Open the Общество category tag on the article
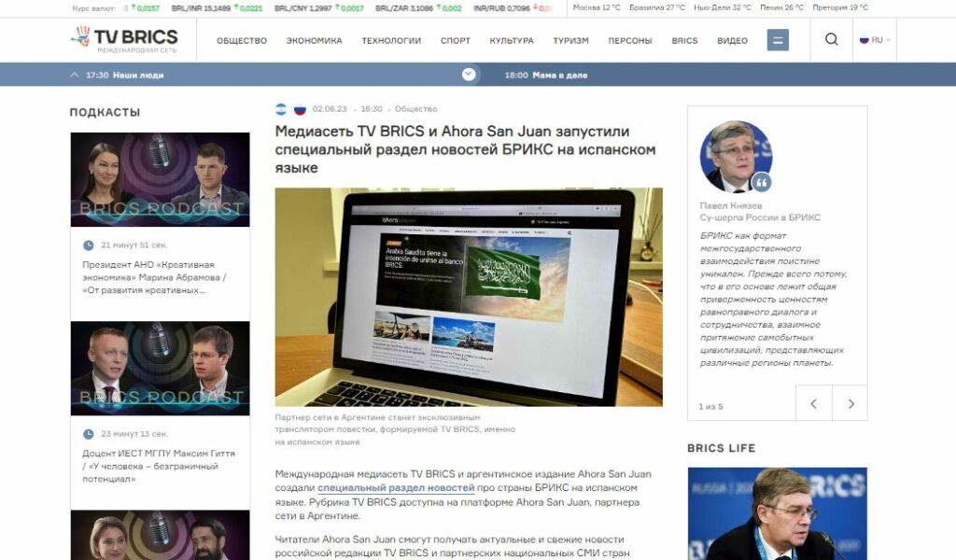 tap(415, 109)
